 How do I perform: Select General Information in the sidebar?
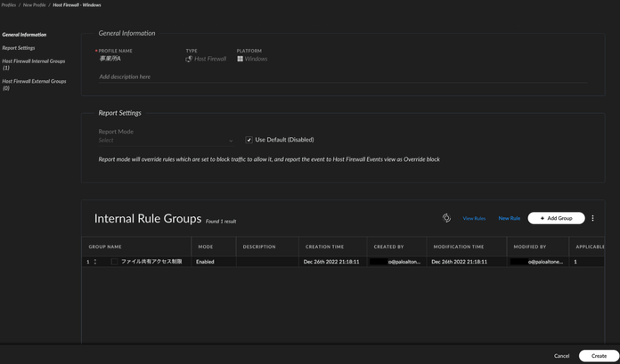24,35
